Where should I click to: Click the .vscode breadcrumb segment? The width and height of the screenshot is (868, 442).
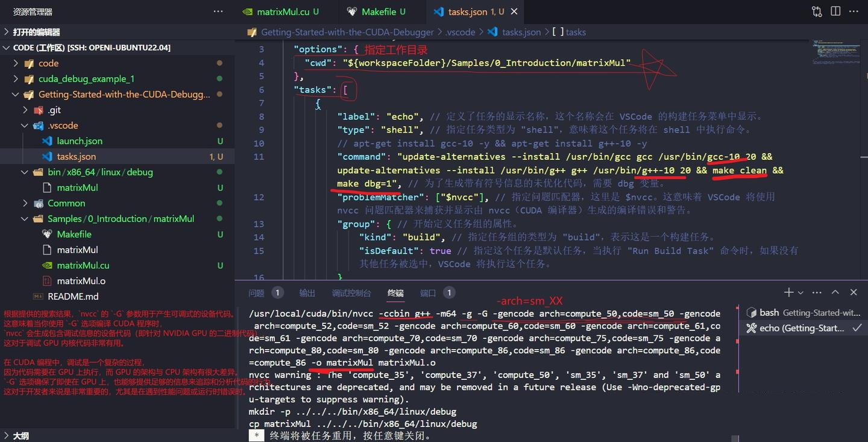click(460, 32)
